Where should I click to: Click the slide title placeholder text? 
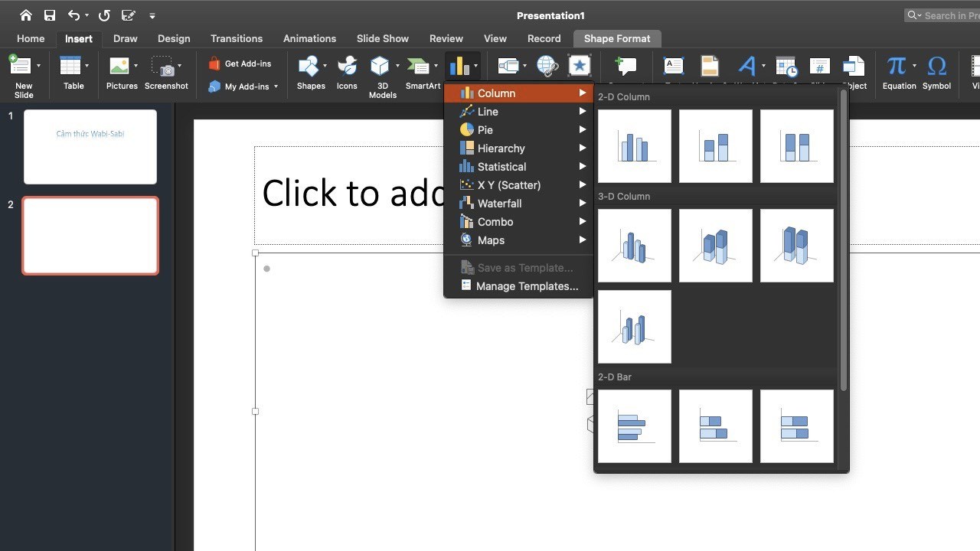point(352,194)
